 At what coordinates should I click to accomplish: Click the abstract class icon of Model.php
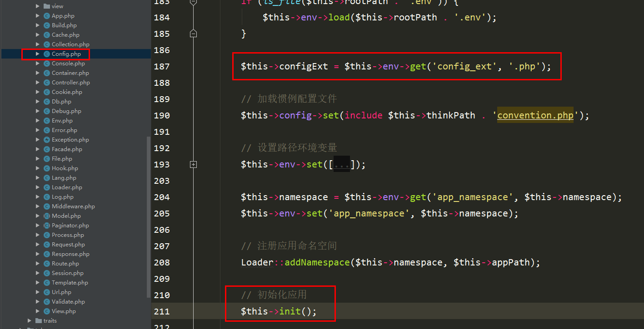click(47, 216)
